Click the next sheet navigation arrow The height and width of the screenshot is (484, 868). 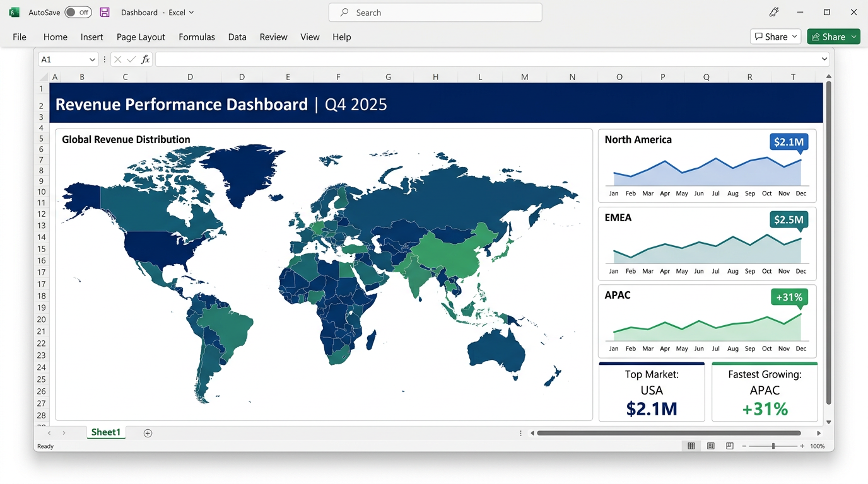click(64, 433)
